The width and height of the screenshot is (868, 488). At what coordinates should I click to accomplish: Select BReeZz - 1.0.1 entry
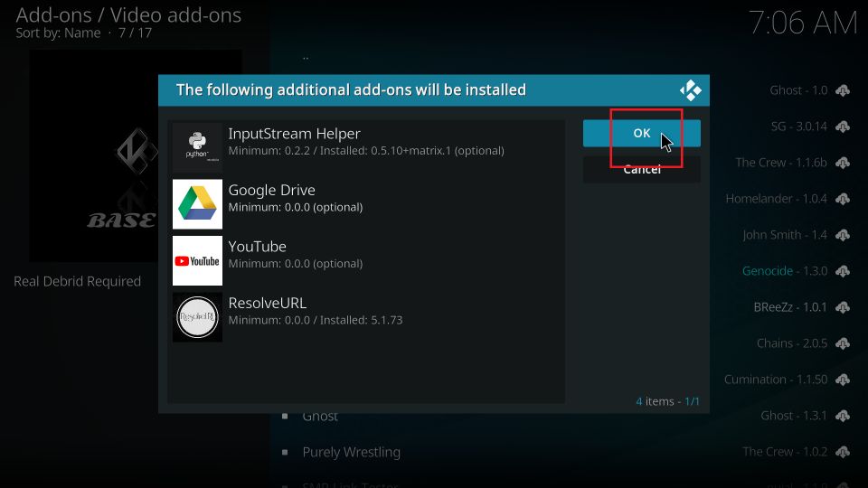click(x=790, y=307)
